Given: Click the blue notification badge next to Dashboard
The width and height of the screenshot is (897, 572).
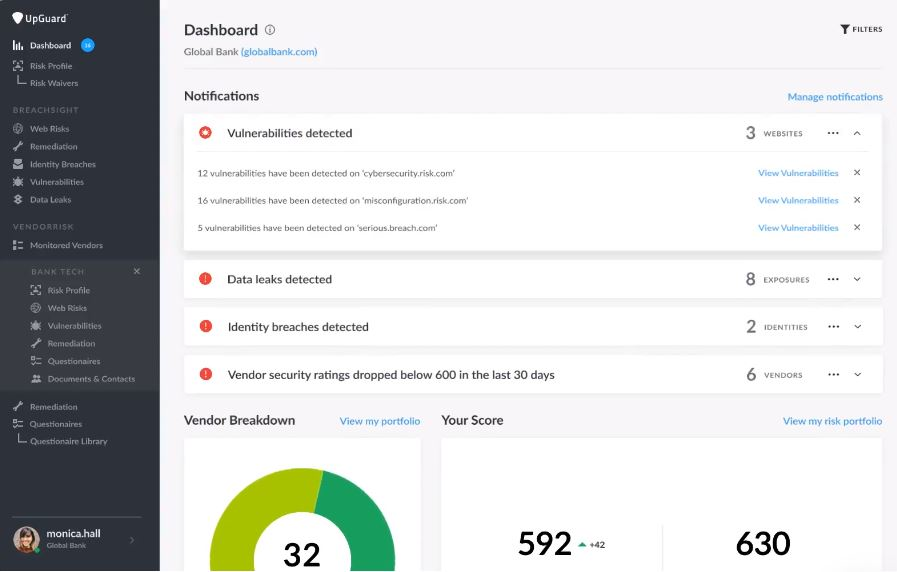Looking at the screenshot, I should pyautogui.click(x=88, y=45).
